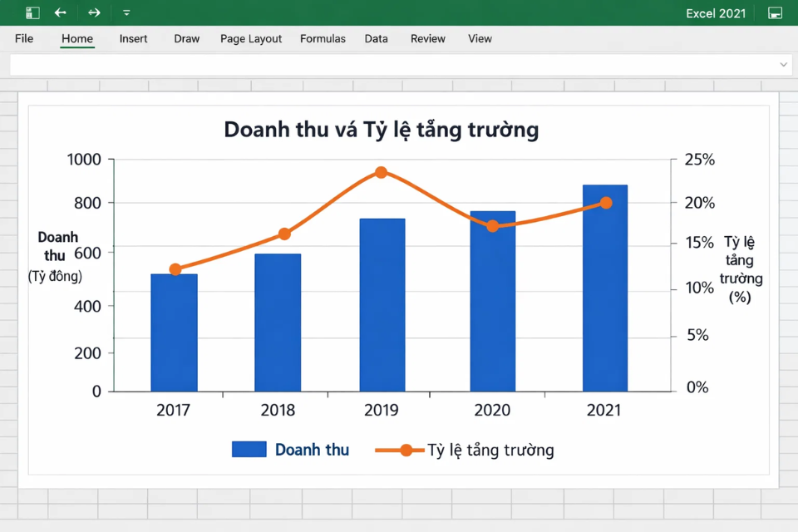
Task: Switch to the View tab
Action: click(x=480, y=38)
